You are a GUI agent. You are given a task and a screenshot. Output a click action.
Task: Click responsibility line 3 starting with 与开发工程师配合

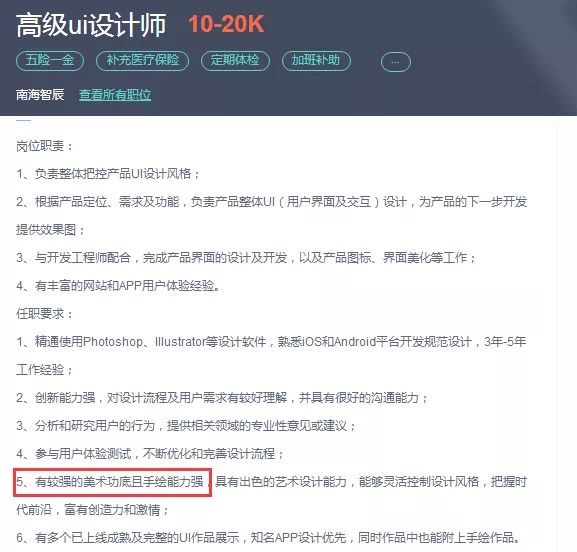(246, 258)
